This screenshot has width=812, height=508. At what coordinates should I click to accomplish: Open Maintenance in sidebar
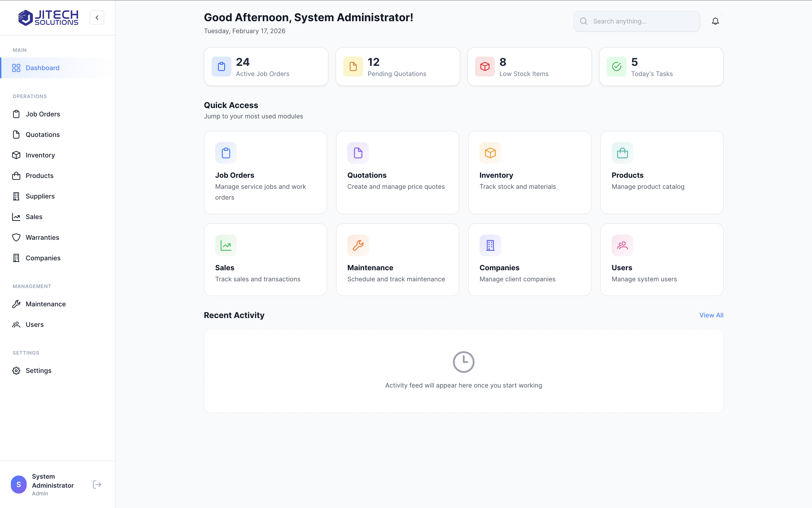58,304
